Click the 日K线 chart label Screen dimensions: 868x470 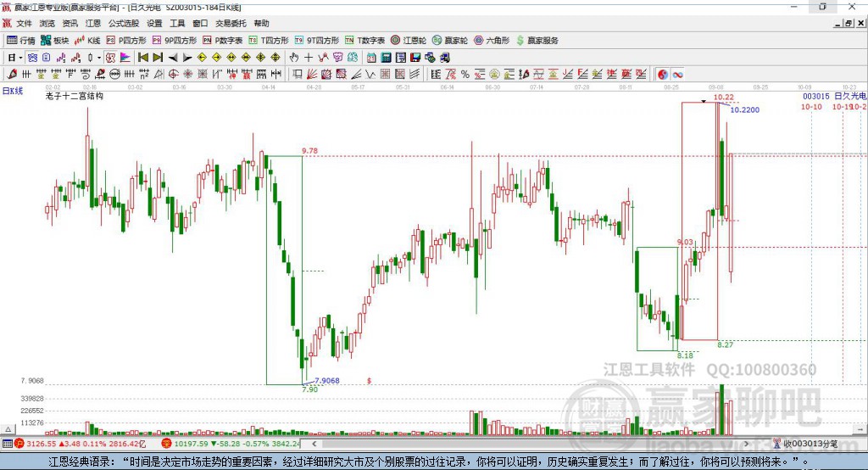tap(13, 91)
